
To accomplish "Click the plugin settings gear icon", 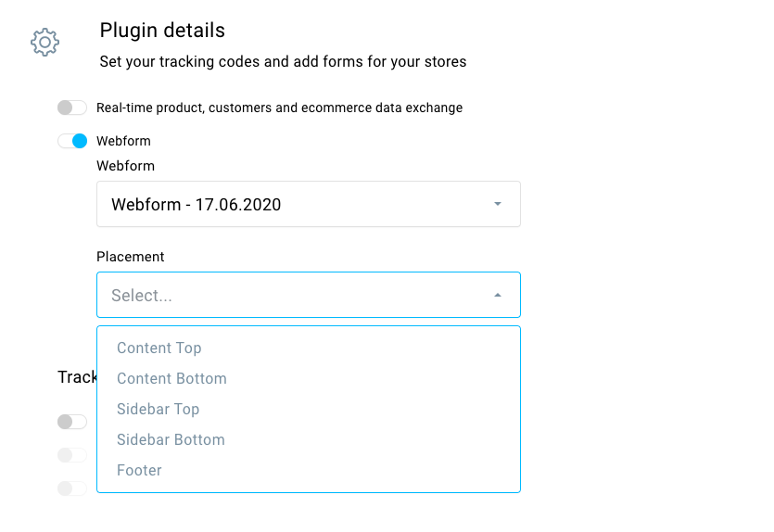I will [44, 42].
